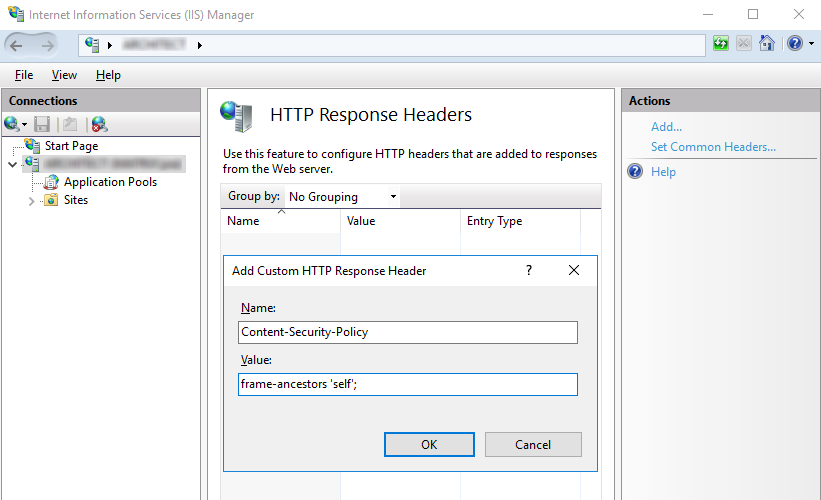Open the Create New Connection globe dropdown
This screenshot has width=821, height=500.
[15, 124]
